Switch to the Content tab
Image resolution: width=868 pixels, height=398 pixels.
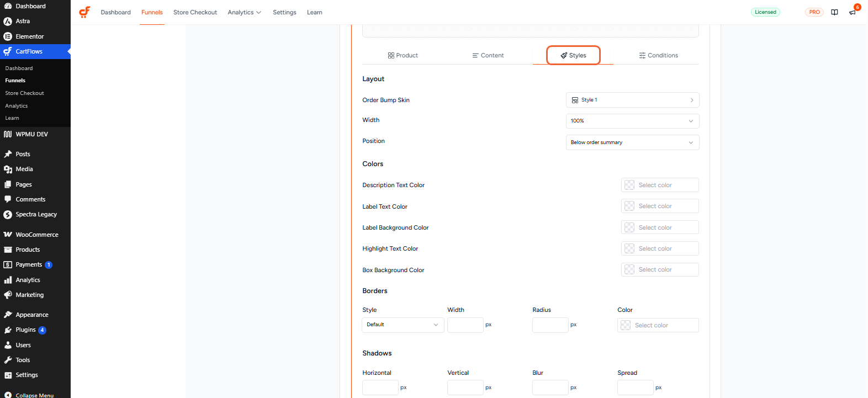pos(488,55)
